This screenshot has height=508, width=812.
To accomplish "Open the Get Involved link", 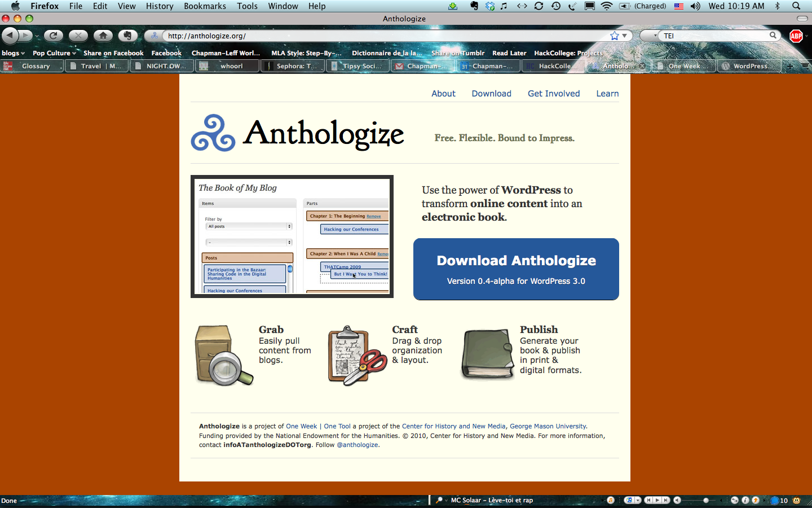I will [553, 94].
